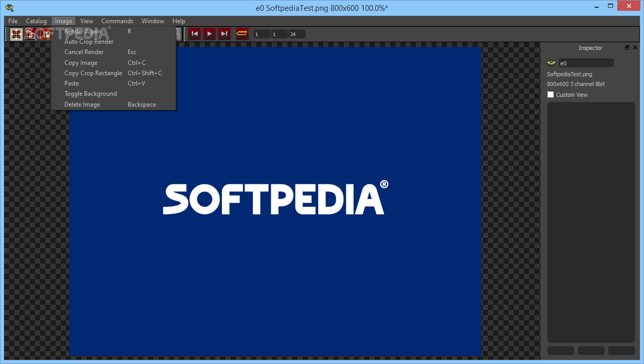Image resolution: width=644 pixels, height=364 pixels.
Task: Click the Inspector panel title
Action: [590, 48]
